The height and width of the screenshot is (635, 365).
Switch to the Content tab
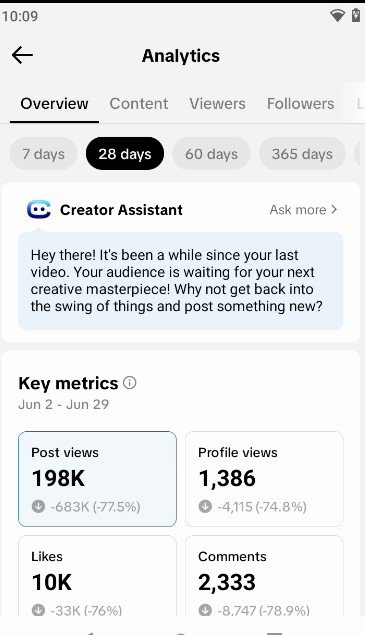click(x=139, y=104)
